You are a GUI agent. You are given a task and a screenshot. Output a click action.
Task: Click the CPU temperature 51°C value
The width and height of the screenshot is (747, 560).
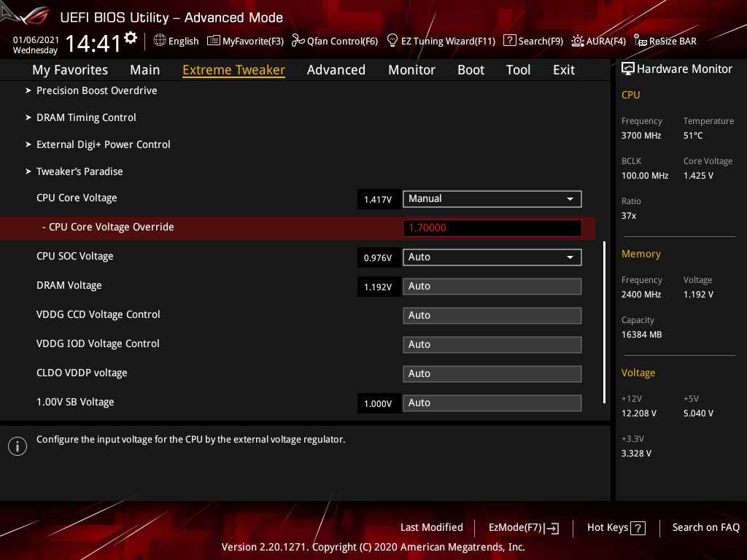(x=693, y=136)
